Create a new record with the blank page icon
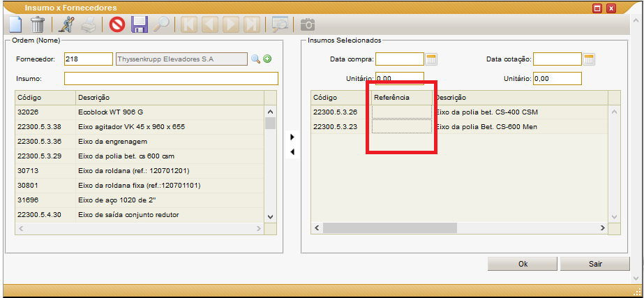 pyautogui.click(x=15, y=24)
